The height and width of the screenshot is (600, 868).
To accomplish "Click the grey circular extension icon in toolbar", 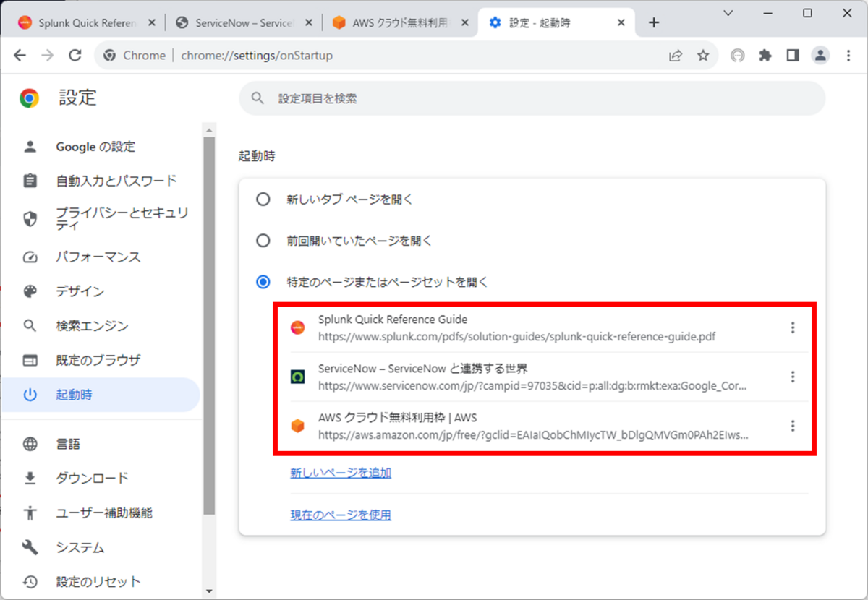I will click(738, 56).
